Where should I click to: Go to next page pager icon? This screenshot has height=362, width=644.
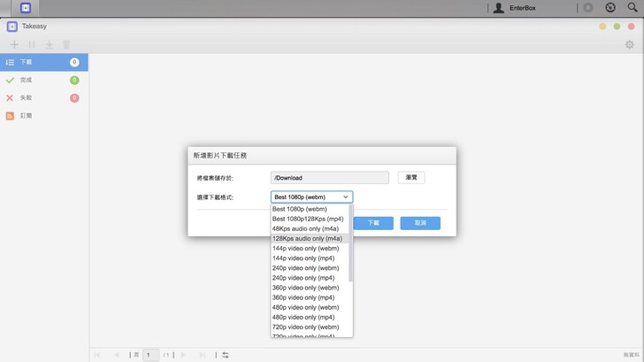[183, 355]
